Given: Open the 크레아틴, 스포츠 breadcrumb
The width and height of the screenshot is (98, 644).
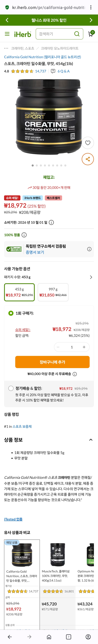Looking at the screenshot, I should pyautogui.click(x=23, y=48).
